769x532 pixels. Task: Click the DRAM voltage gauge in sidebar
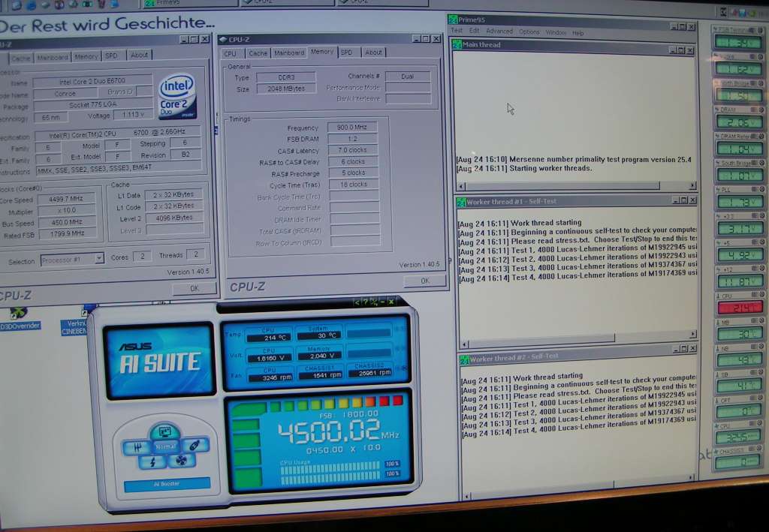740,121
